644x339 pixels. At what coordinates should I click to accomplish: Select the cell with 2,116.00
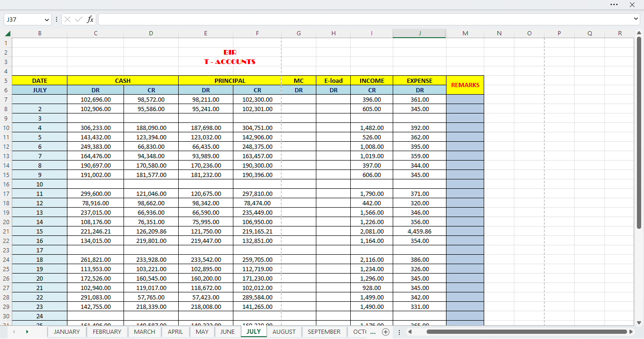click(372, 259)
